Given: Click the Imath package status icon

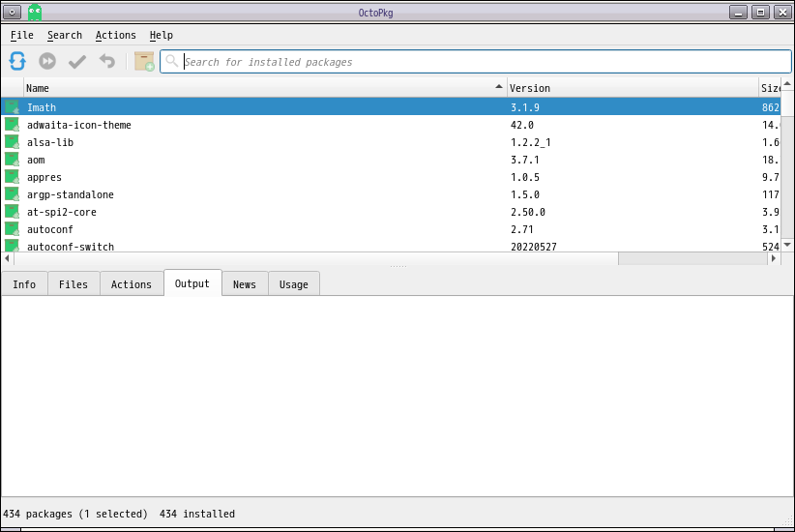Looking at the screenshot, I should pyautogui.click(x=12, y=107).
